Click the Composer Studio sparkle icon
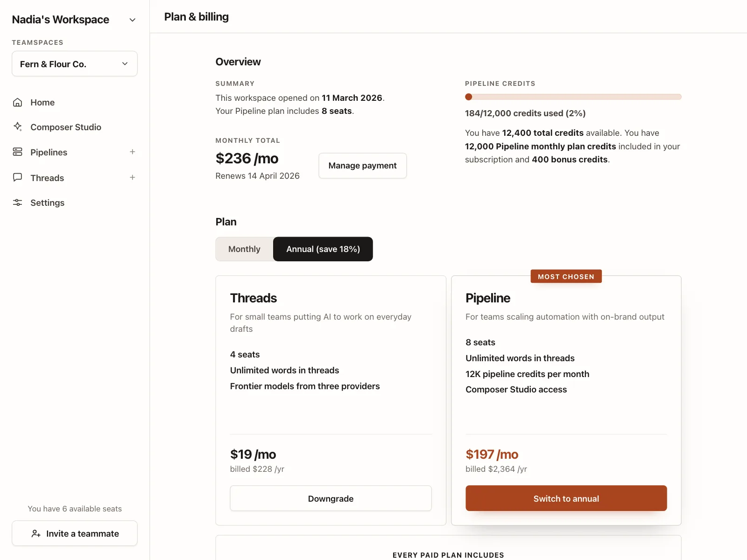This screenshot has height=560, width=747. pyautogui.click(x=18, y=126)
